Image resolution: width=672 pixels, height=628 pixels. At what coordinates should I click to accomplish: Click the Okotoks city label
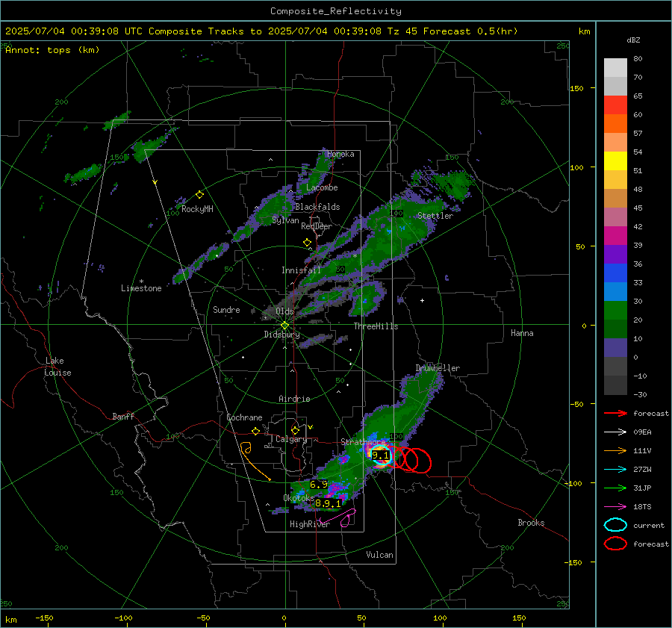point(299,498)
